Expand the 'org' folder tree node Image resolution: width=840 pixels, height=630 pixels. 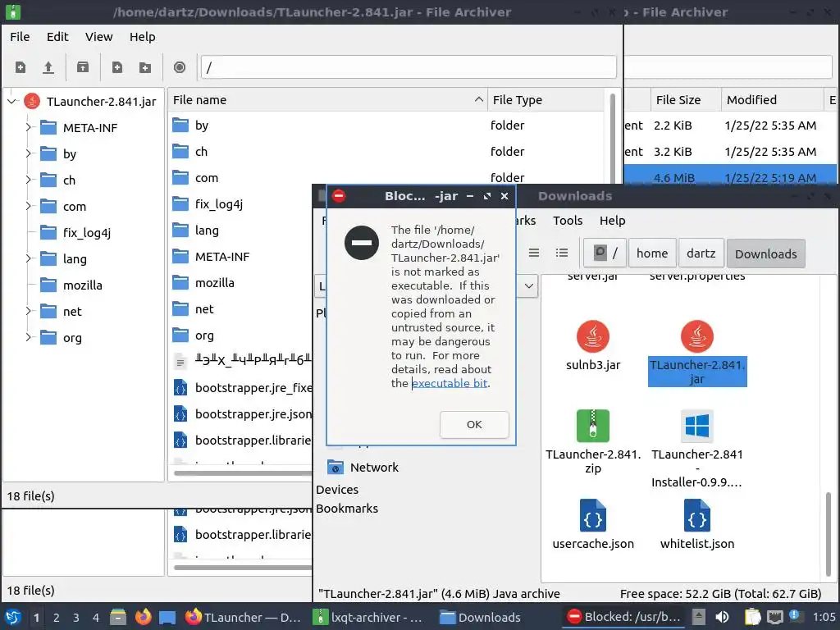click(x=29, y=337)
